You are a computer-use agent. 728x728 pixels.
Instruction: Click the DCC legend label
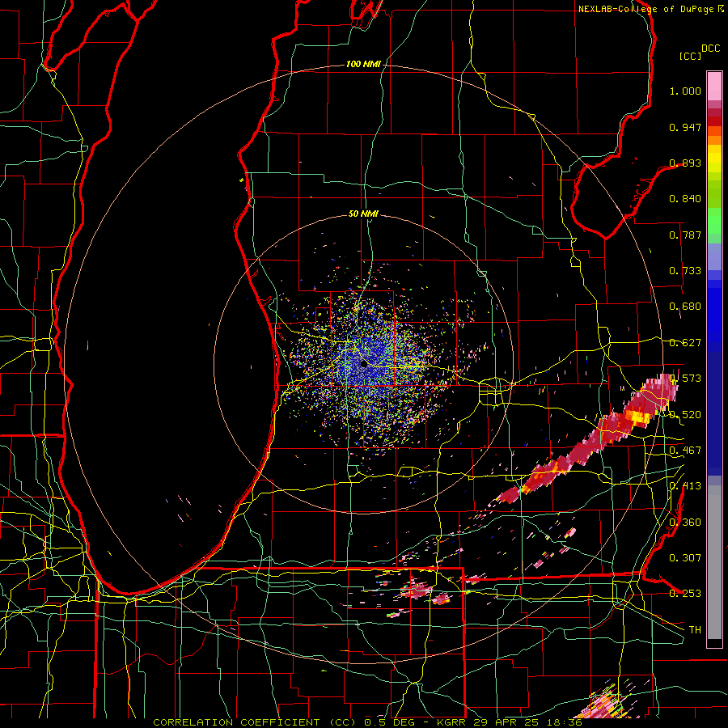(710, 49)
